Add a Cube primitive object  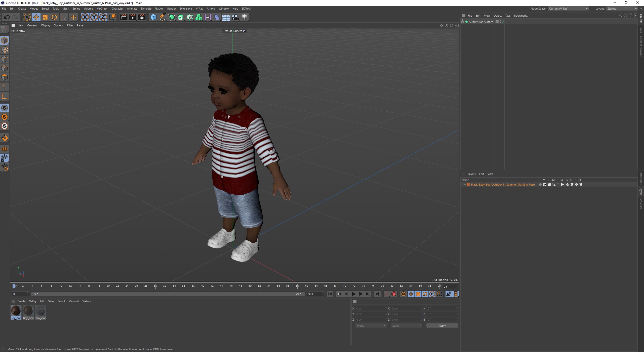[x=153, y=17]
